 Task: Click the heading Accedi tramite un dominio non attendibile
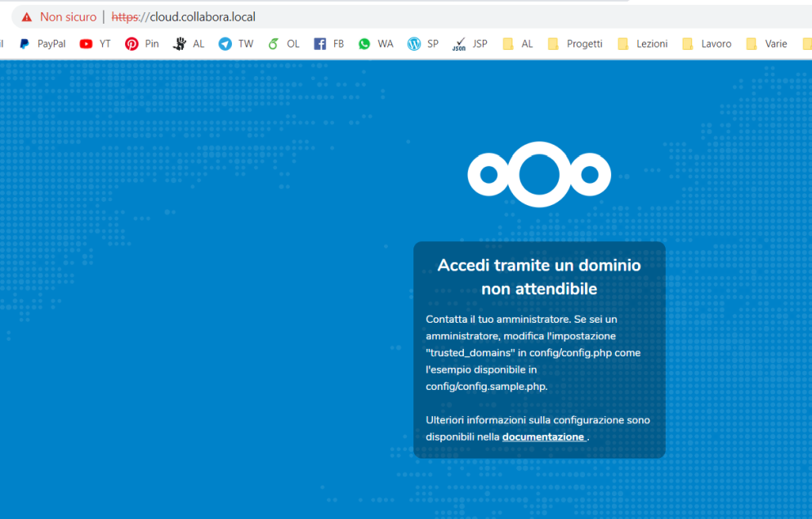(539, 276)
